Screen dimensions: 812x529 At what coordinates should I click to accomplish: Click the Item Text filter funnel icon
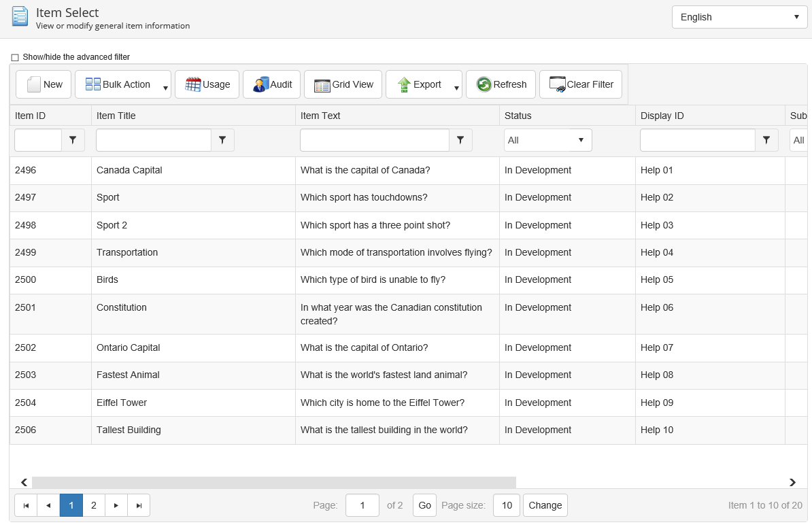point(460,140)
